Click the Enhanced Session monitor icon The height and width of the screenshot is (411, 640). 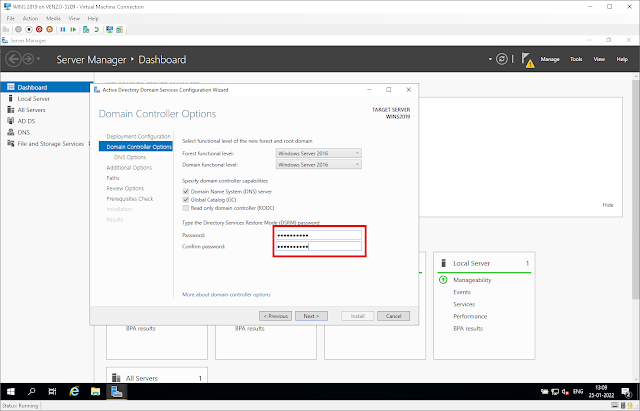click(x=109, y=29)
